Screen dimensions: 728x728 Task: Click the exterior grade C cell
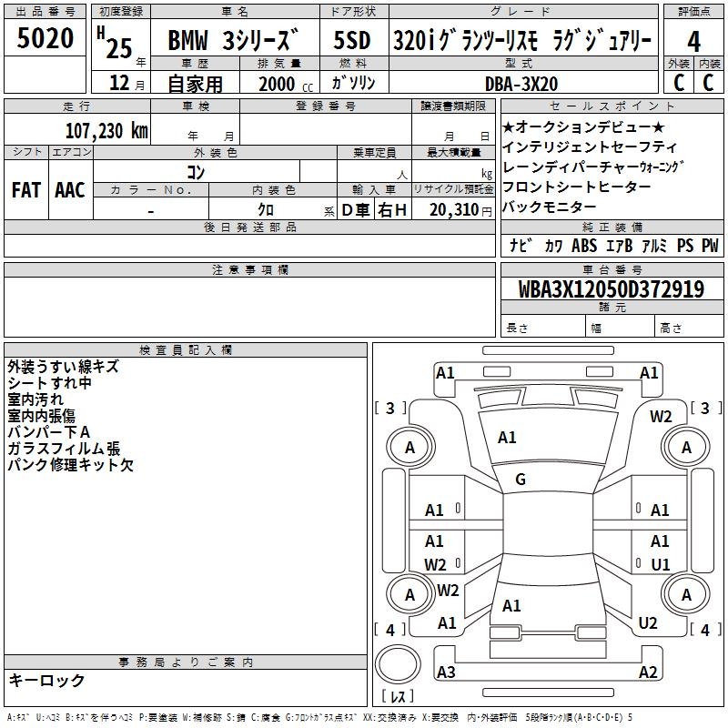[x=679, y=83]
